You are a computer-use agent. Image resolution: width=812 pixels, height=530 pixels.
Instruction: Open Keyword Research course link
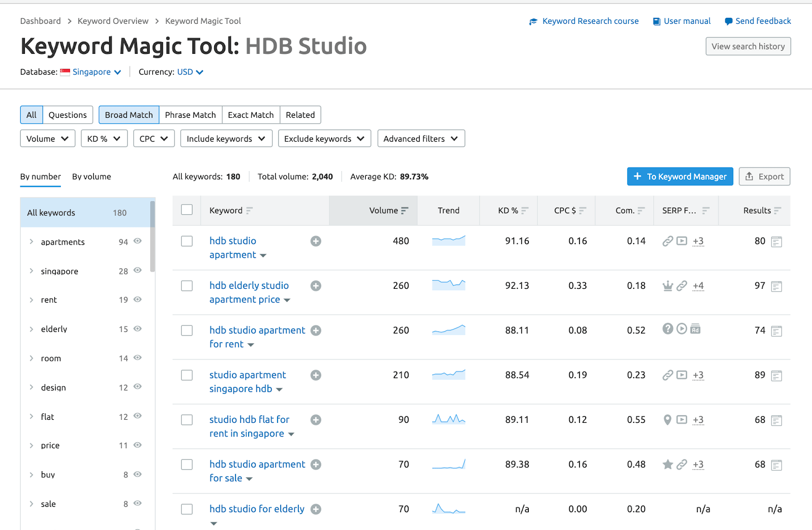point(584,21)
